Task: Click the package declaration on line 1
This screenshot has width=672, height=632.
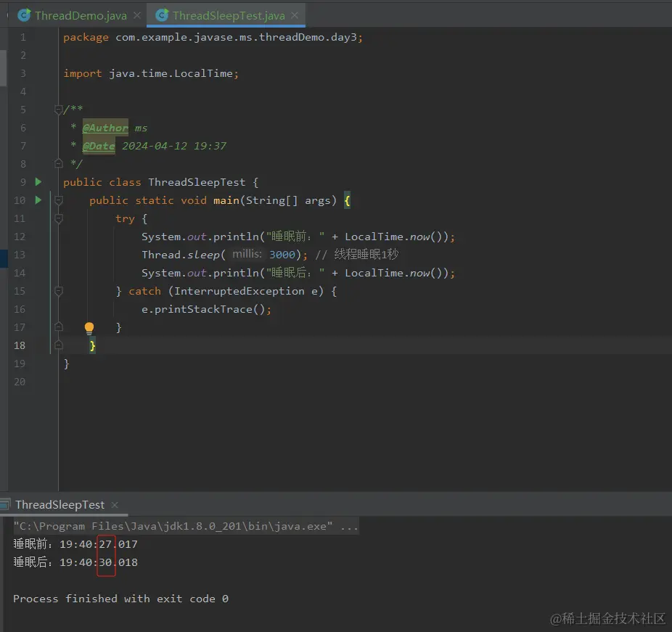Action: (x=213, y=37)
